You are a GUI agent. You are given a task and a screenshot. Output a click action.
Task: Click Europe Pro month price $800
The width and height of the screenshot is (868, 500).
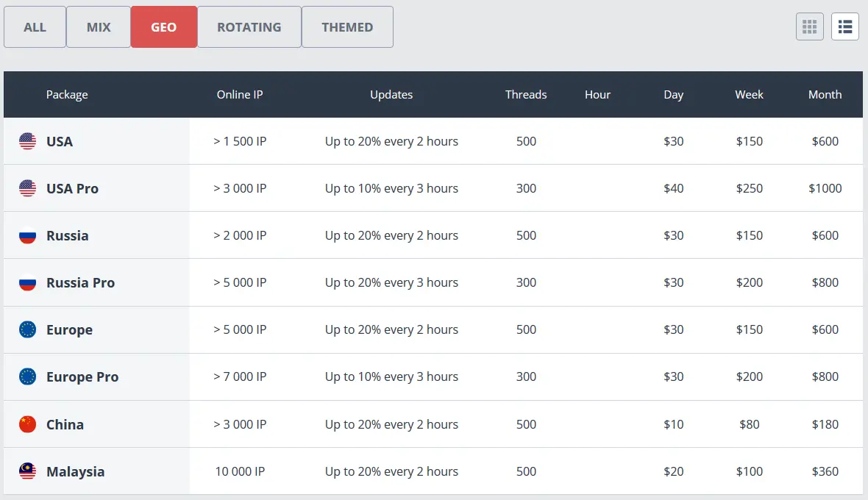pos(825,377)
